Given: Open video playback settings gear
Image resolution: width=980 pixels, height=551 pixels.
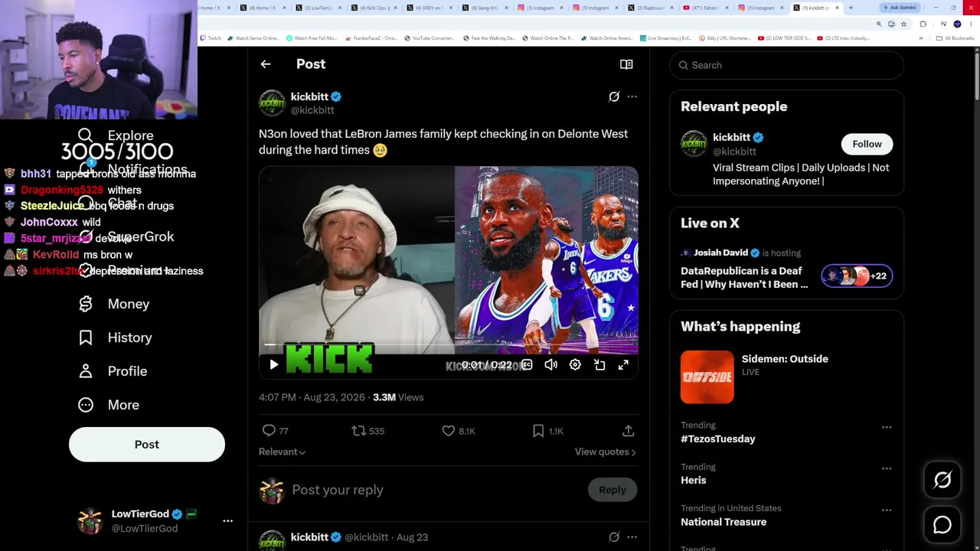Looking at the screenshot, I should click(x=575, y=365).
